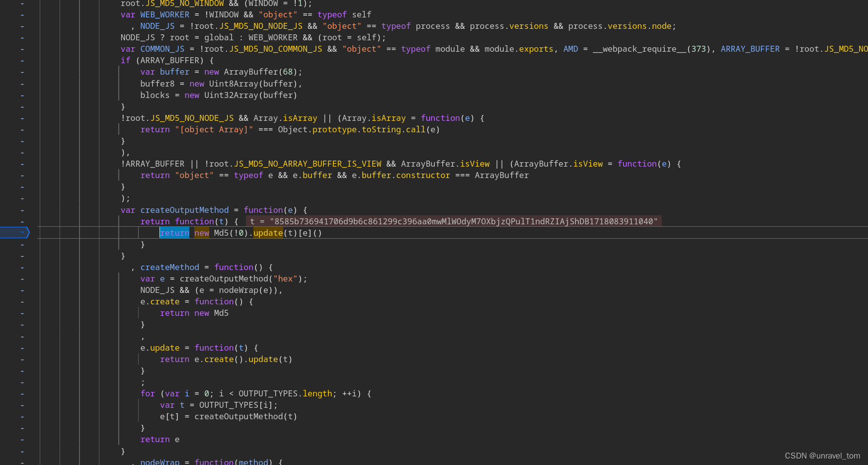Click 'OUTPUT_TYPES[i]' in the var t line
Image resolution: width=868 pixels, height=465 pixels.
[236, 405]
